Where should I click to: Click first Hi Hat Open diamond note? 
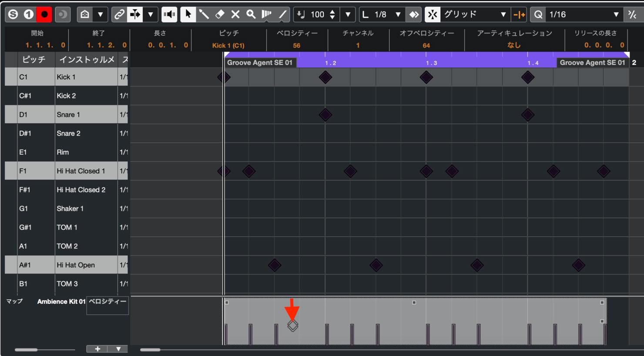(275, 265)
